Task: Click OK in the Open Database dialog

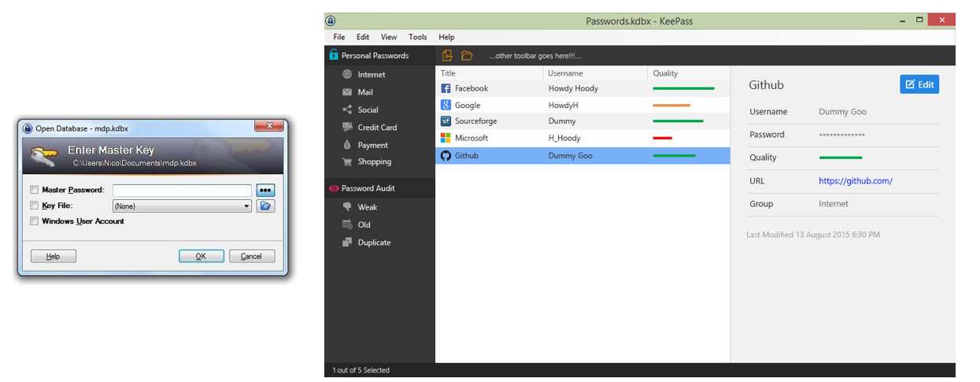Action: click(x=201, y=256)
